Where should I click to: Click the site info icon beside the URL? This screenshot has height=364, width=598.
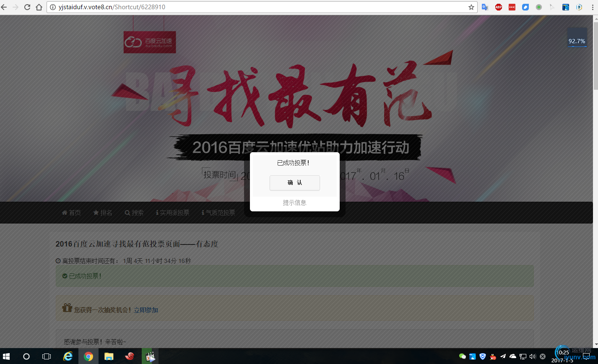tap(53, 7)
